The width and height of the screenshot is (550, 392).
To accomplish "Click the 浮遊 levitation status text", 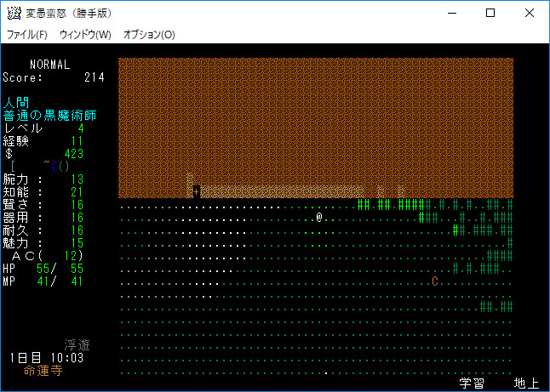I will [x=77, y=345].
